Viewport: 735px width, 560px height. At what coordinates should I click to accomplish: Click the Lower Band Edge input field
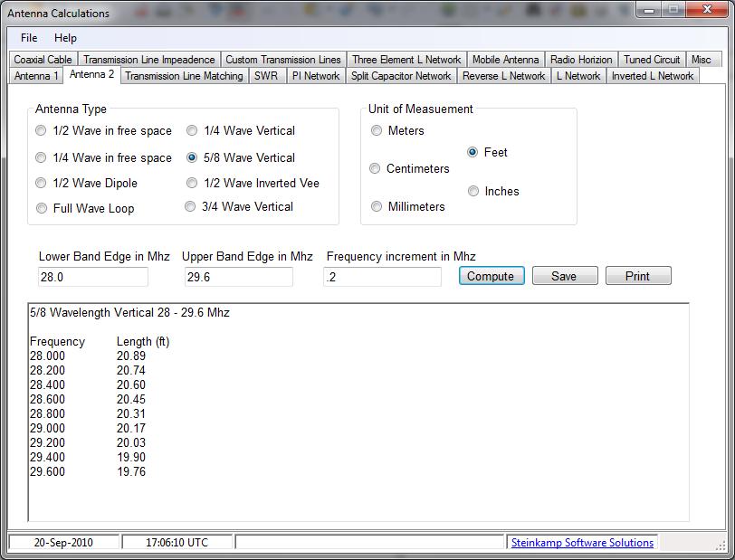click(x=93, y=277)
